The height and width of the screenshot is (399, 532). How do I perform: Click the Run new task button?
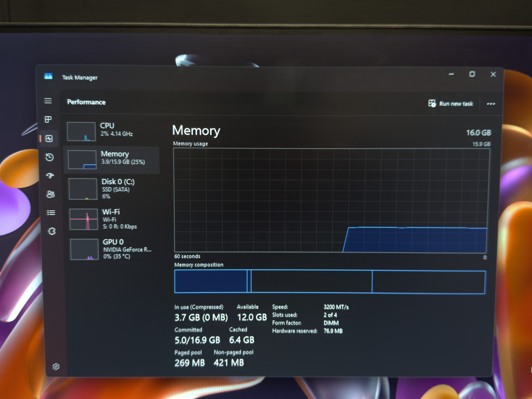(451, 103)
